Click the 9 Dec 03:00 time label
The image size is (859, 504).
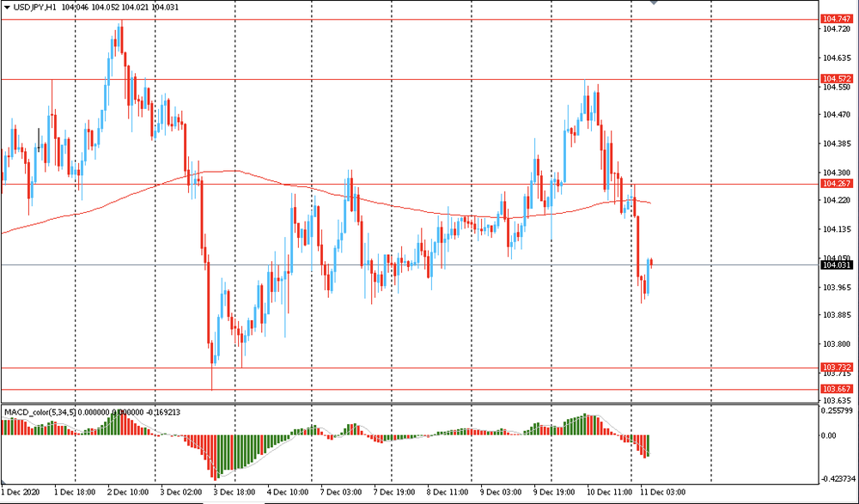(501, 493)
